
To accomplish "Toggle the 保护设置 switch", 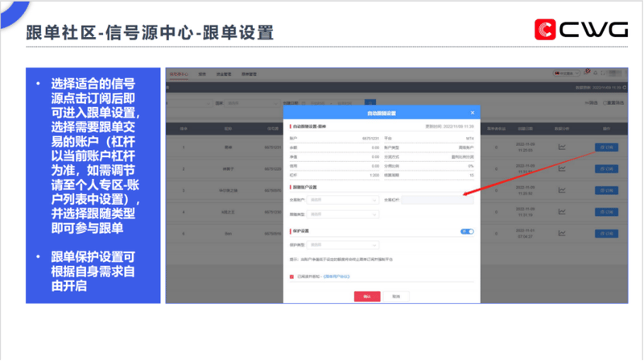I will click(x=467, y=231).
